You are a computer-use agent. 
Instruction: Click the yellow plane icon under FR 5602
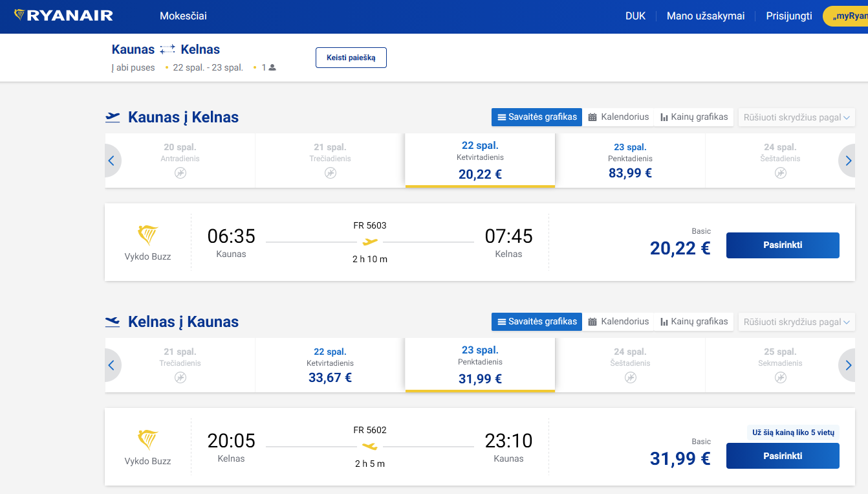370,447
